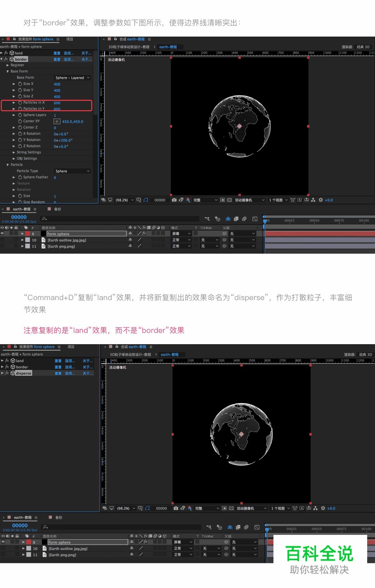The height and width of the screenshot is (588, 375).
Task: Click the Center XY crosshair point picker
Action: (x=57, y=122)
